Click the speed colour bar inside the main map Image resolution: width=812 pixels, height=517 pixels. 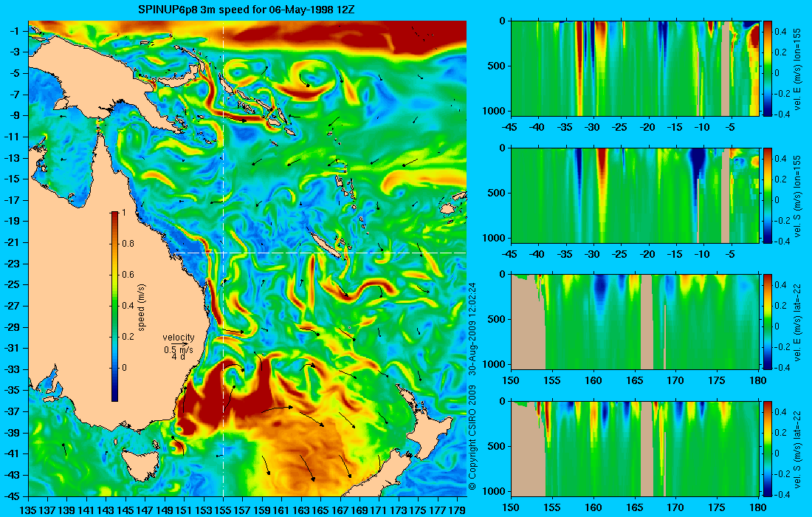pyautogui.click(x=114, y=307)
